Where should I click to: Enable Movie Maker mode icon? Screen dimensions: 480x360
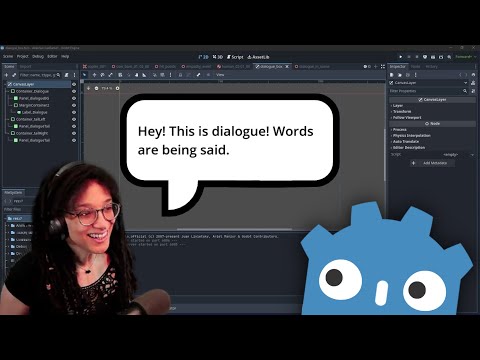(449, 57)
